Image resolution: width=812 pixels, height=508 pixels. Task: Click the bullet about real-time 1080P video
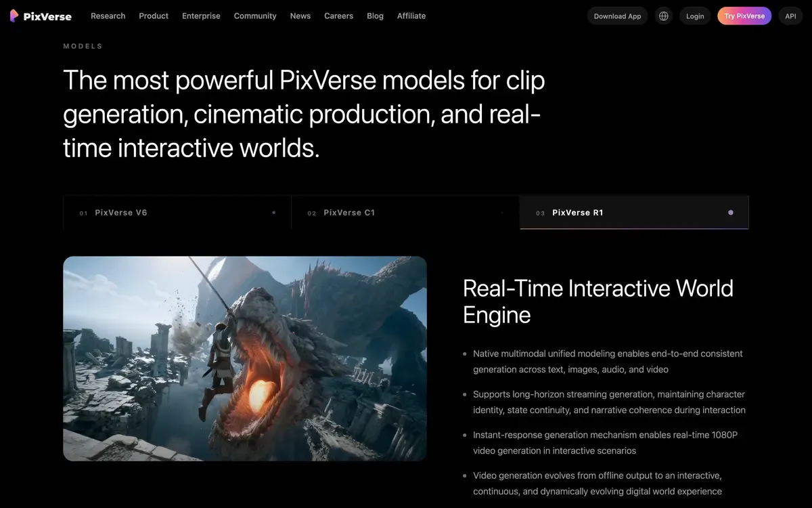pyautogui.click(x=600, y=443)
